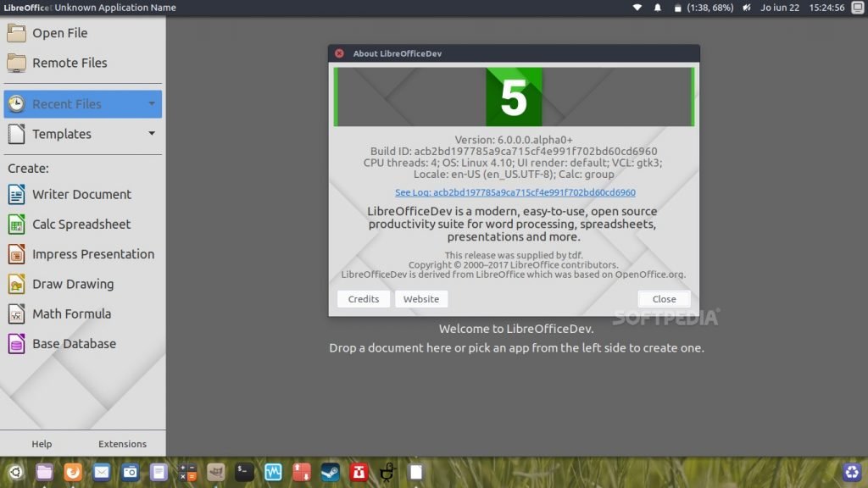Open the date Jo iun 22 calendar
868x488 pixels.
(780, 8)
